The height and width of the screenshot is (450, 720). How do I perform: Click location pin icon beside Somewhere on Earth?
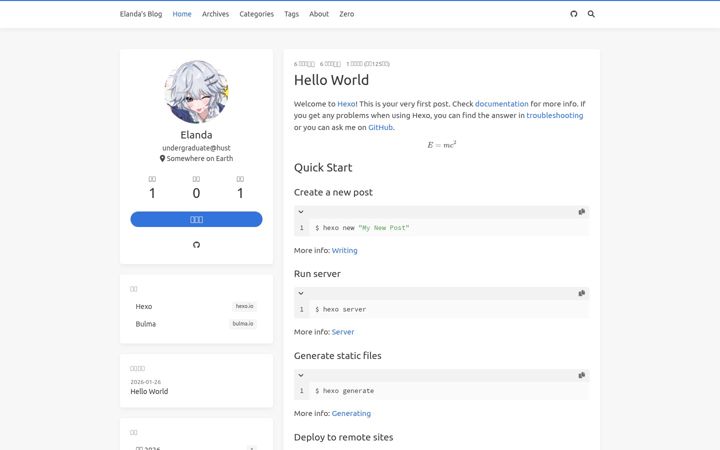click(162, 158)
